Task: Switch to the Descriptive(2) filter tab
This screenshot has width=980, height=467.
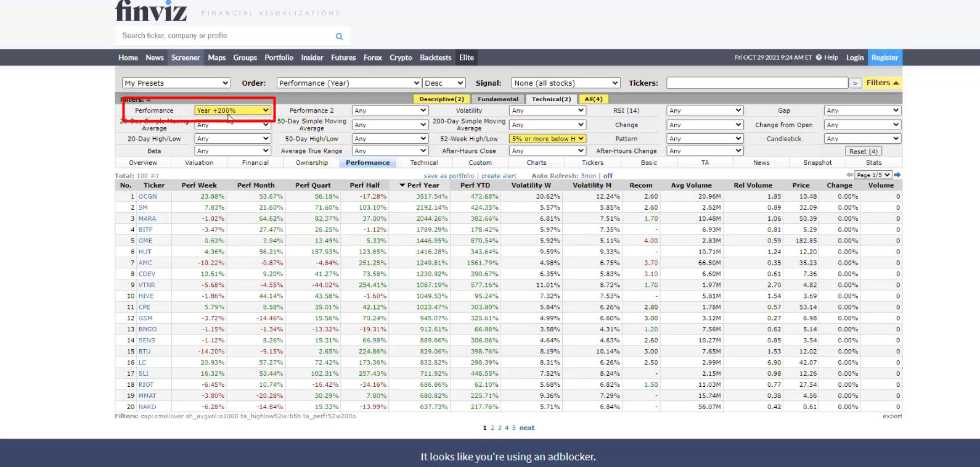Action: pyautogui.click(x=441, y=99)
